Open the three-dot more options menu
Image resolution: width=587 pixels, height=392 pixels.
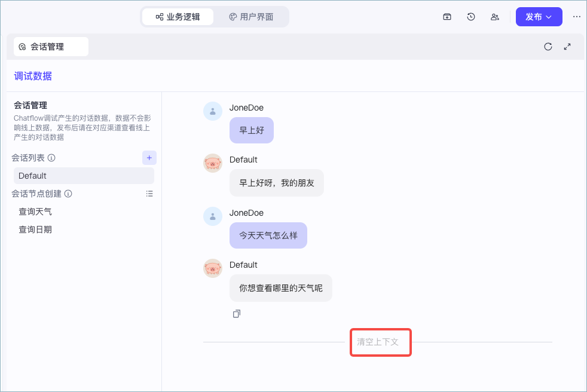coord(576,17)
